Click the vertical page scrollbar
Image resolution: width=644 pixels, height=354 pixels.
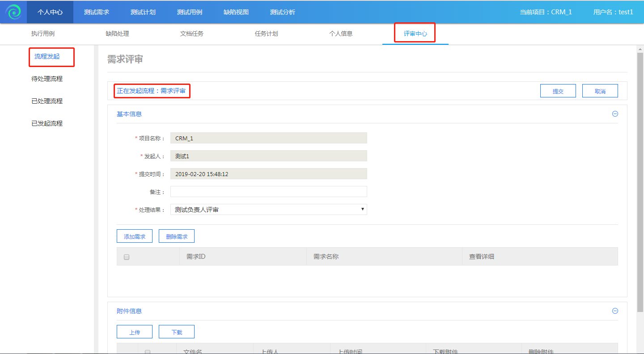[x=640, y=179]
